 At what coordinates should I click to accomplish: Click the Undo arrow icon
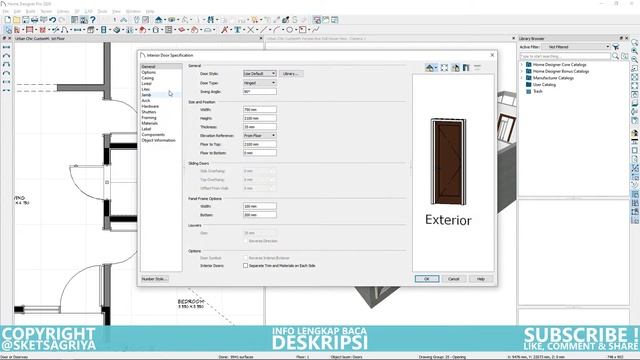(53, 20)
